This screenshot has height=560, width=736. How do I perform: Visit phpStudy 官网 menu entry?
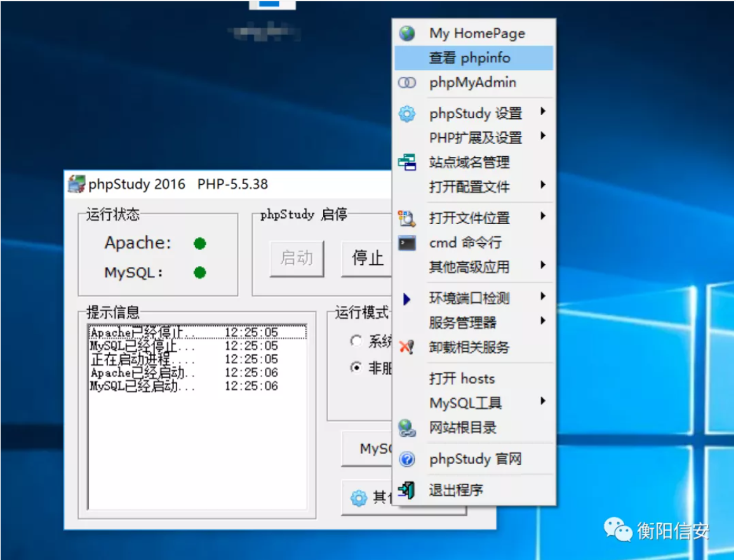pos(474,458)
